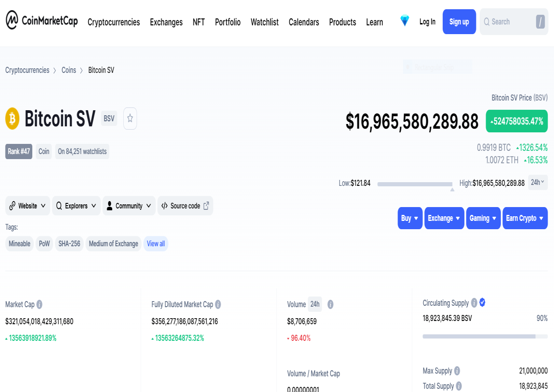This screenshot has width=554, height=392.
Task: Click the Sign up button
Action: [x=459, y=22]
